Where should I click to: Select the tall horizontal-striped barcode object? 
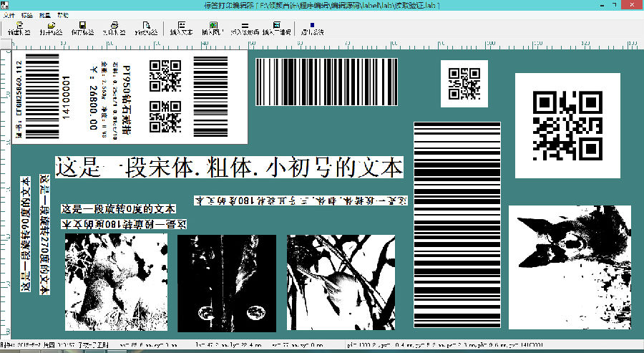click(457, 224)
